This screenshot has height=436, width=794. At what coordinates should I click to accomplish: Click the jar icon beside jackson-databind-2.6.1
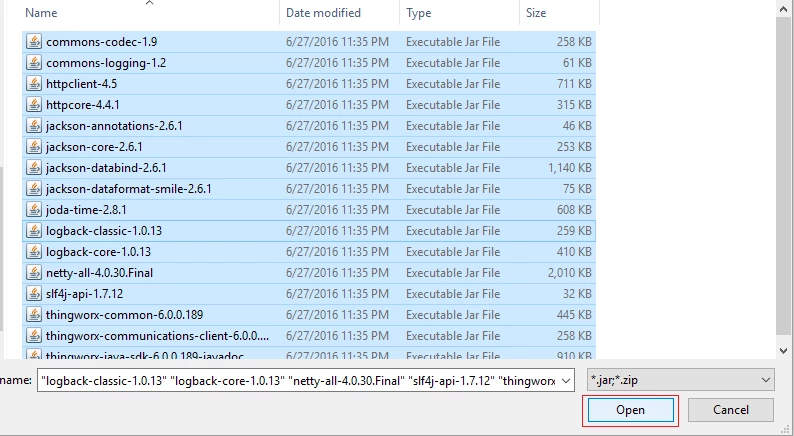pos(34,168)
